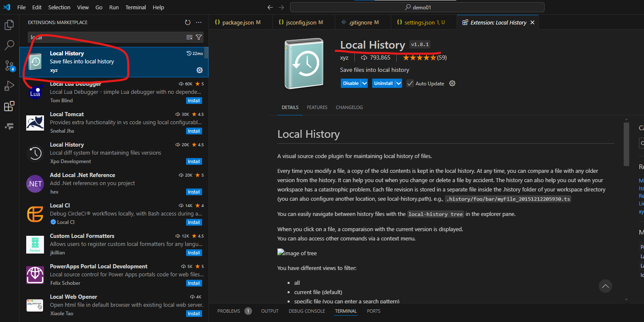Click the Uninstall button for Local History
The width and height of the screenshot is (644, 322).
[x=384, y=83]
